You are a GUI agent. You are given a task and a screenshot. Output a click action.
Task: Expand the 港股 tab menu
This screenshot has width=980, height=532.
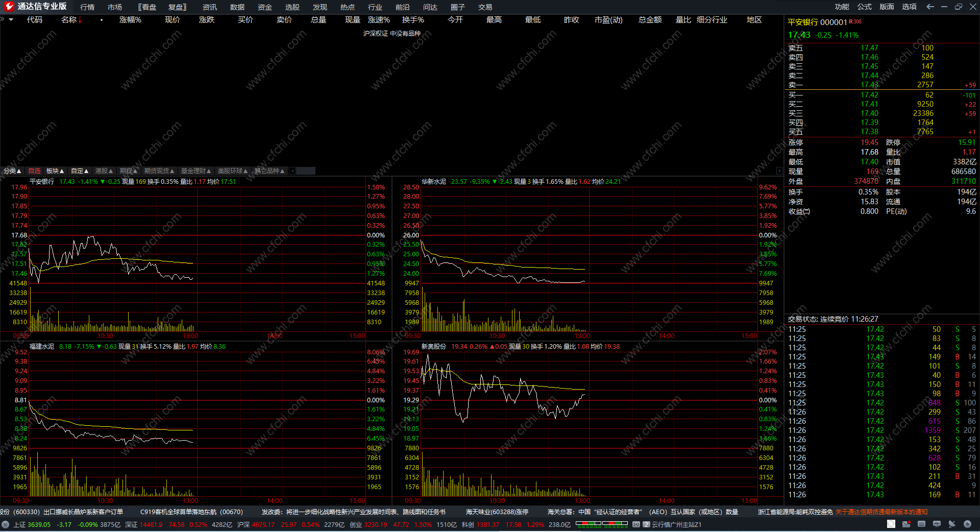[x=104, y=171]
